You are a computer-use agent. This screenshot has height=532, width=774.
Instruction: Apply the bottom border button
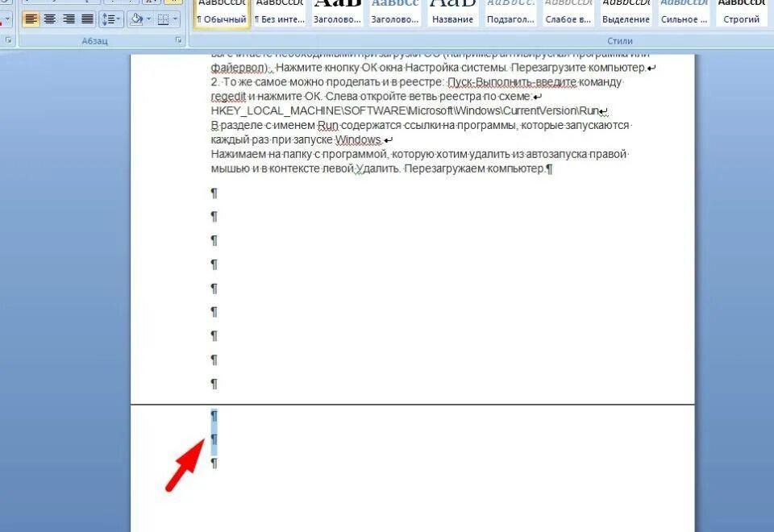163,19
